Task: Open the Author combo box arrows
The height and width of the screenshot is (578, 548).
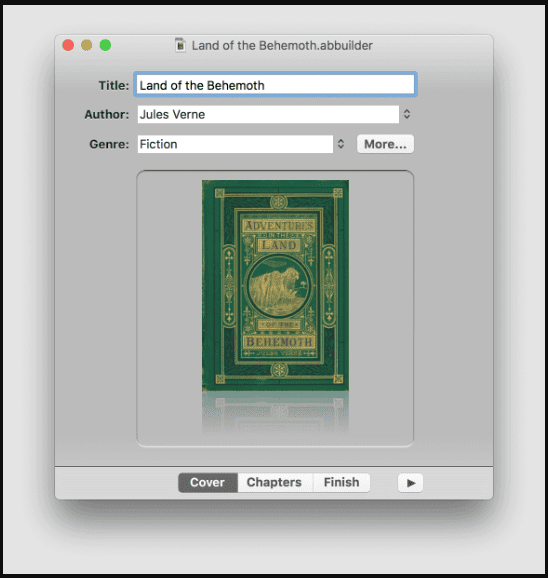Action: pyautogui.click(x=406, y=114)
